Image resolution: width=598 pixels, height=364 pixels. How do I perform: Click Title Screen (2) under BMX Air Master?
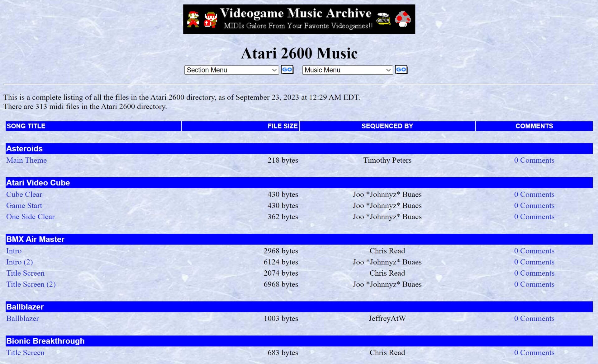[x=31, y=284]
